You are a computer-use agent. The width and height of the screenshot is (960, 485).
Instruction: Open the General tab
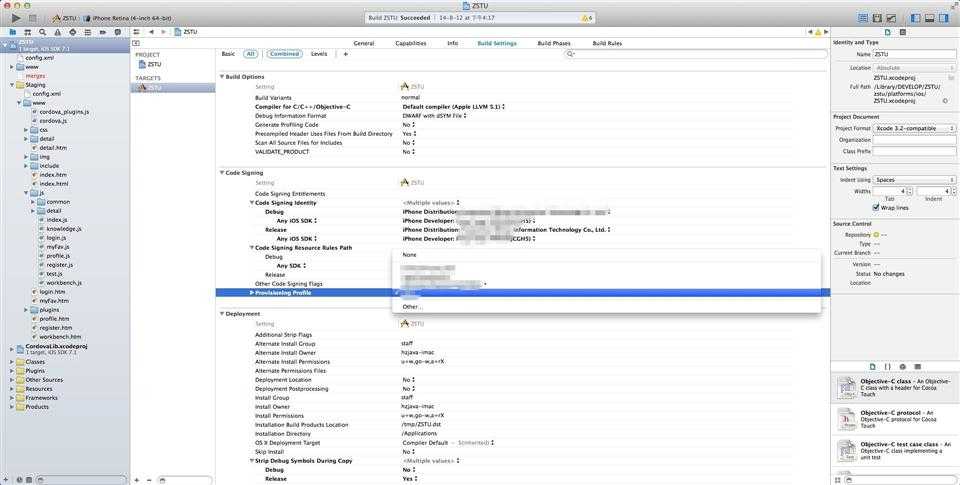pyautogui.click(x=364, y=43)
